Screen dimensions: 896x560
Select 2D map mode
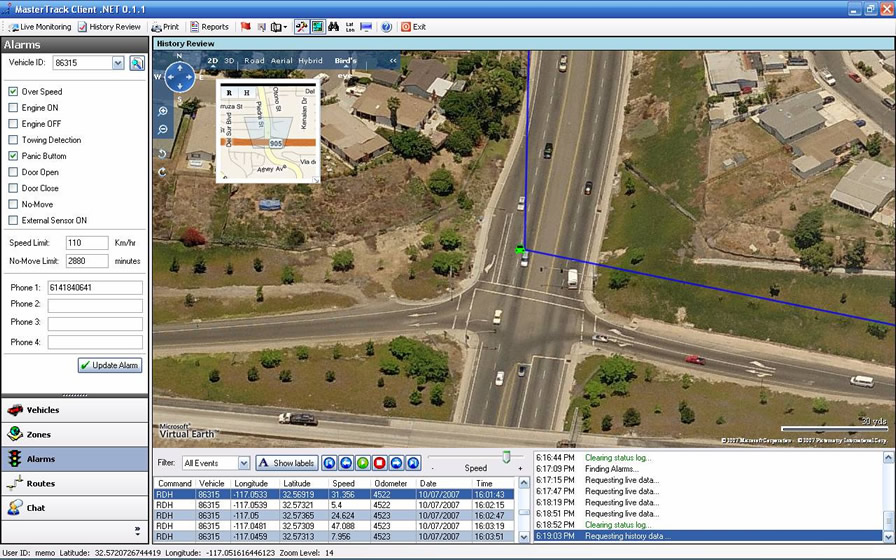(213, 61)
